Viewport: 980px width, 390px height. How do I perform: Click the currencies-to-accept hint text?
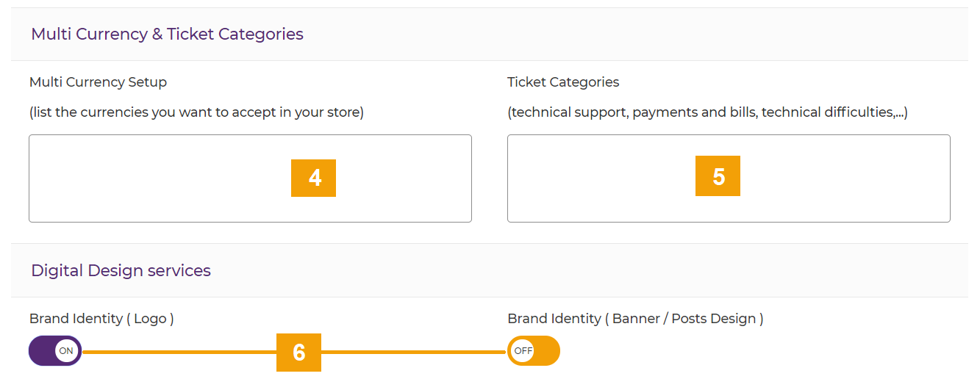[x=196, y=113]
